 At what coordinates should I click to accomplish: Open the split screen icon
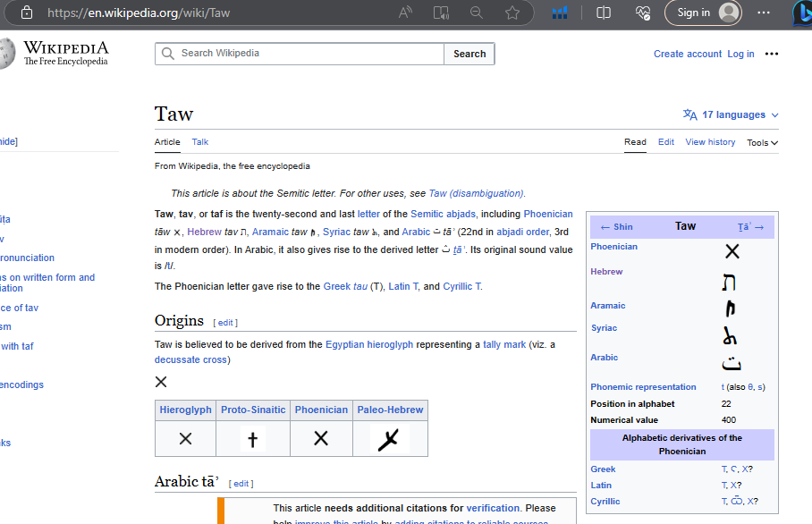[604, 13]
